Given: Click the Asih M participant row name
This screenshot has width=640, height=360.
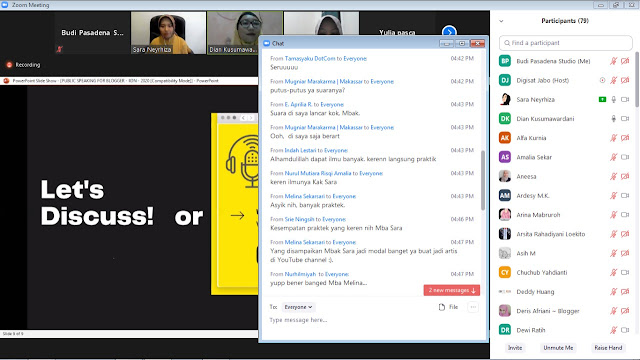Looking at the screenshot, I should coord(526,253).
